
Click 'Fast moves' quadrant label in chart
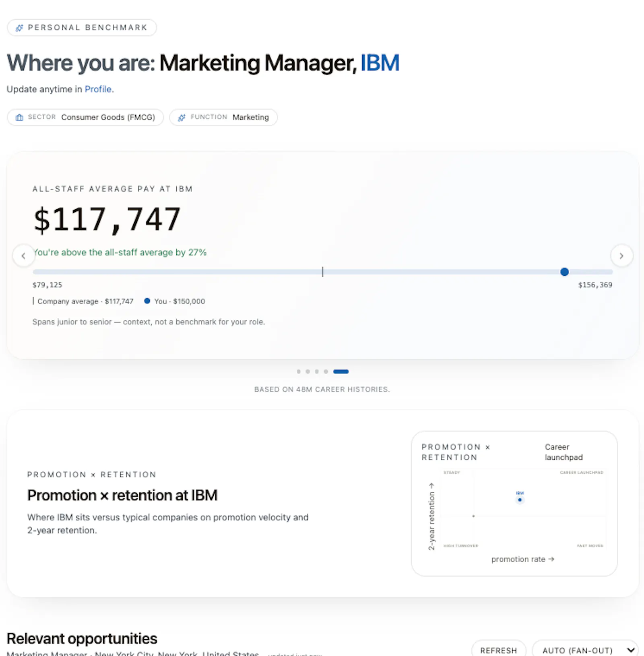point(590,546)
